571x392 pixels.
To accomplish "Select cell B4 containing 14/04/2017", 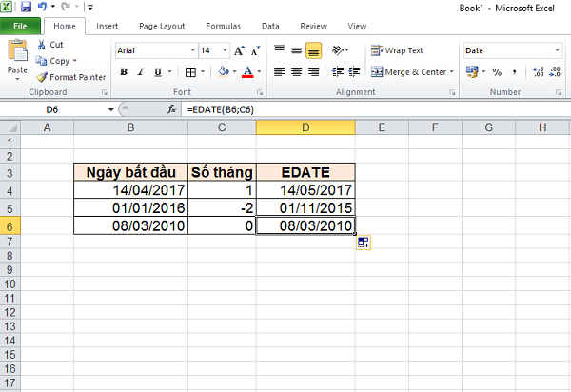I will 130,190.
